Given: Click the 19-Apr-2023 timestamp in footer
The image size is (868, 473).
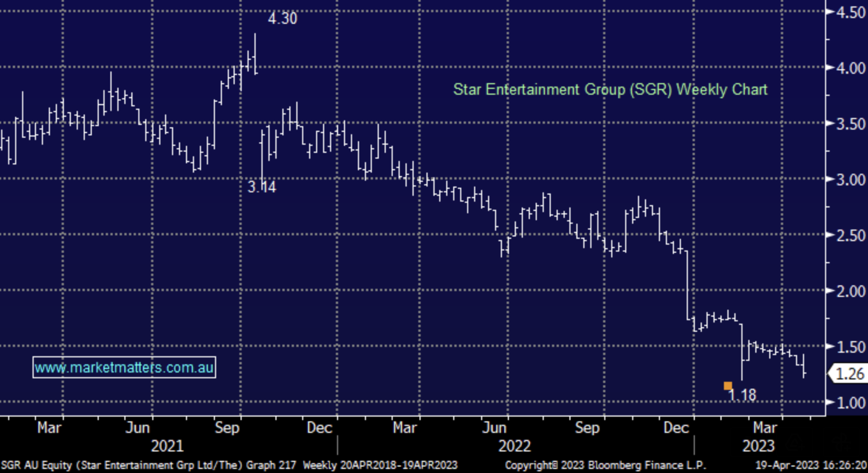Looking at the screenshot, I should pyautogui.click(x=810, y=465).
